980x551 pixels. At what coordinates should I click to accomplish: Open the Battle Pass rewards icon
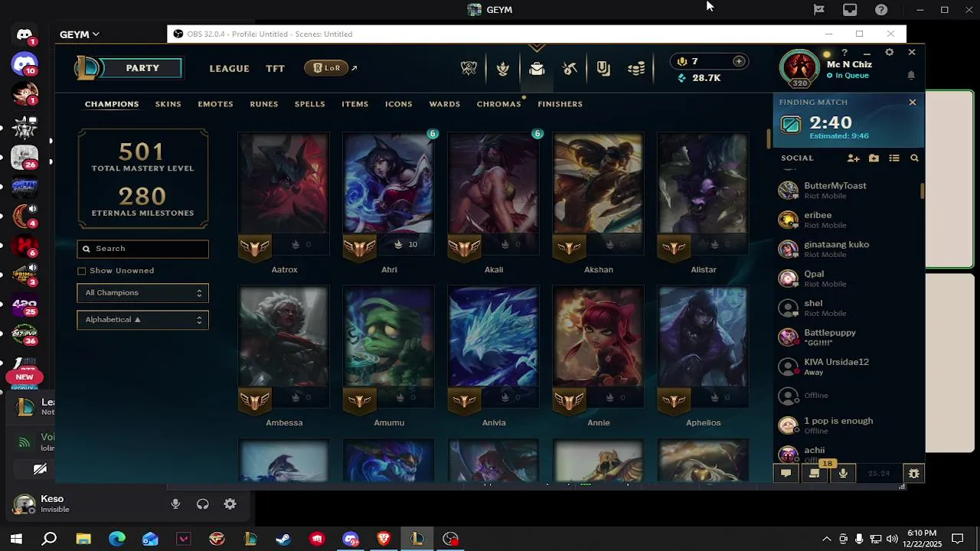click(603, 68)
